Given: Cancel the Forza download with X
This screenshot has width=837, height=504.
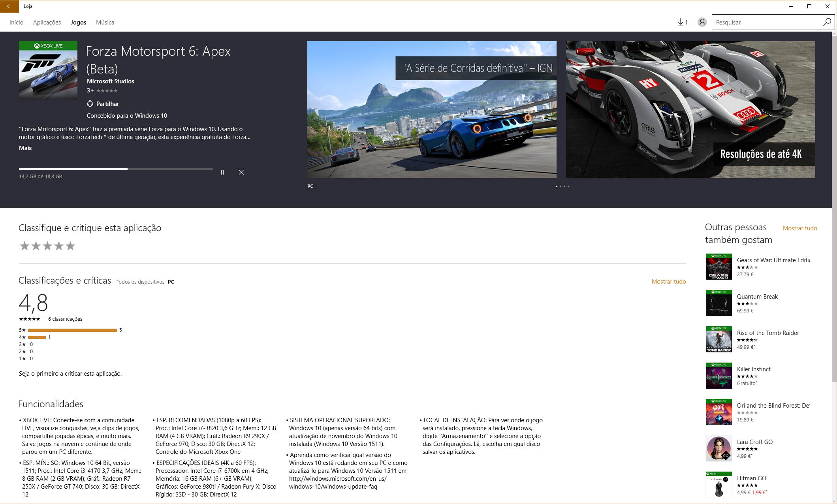Looking at the screenshot, I should pyautogui.click(x=241, y=172).
